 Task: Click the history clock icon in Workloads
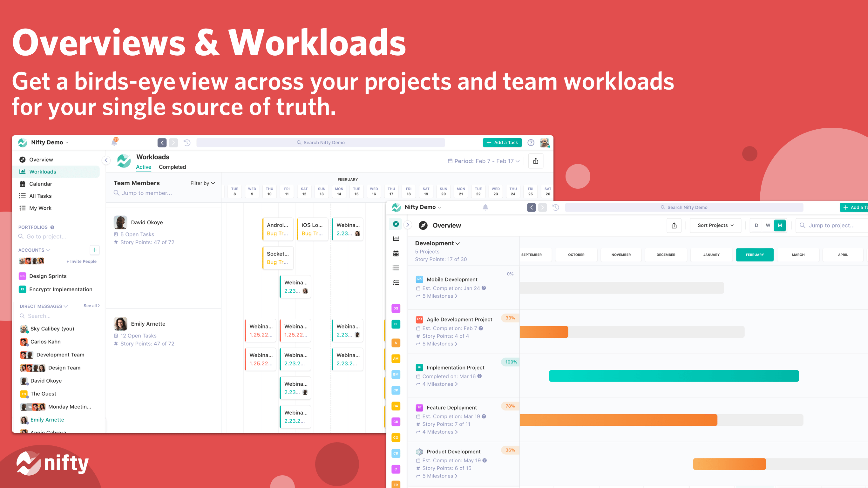click(187, 143)
